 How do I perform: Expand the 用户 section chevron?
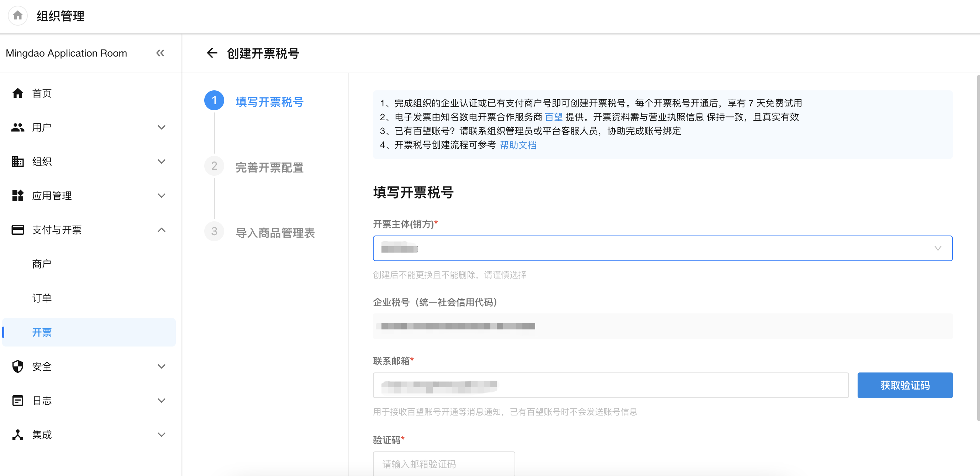click(162, 127)
